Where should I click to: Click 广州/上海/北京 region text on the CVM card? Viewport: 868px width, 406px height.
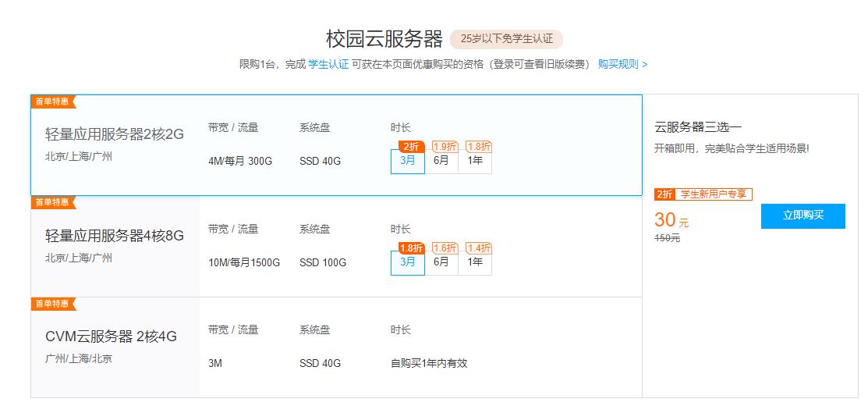point(79,359)
